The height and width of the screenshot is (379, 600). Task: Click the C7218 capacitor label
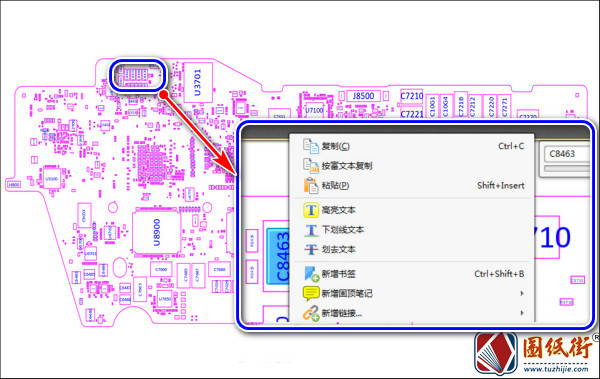click(x=461, y=106)
